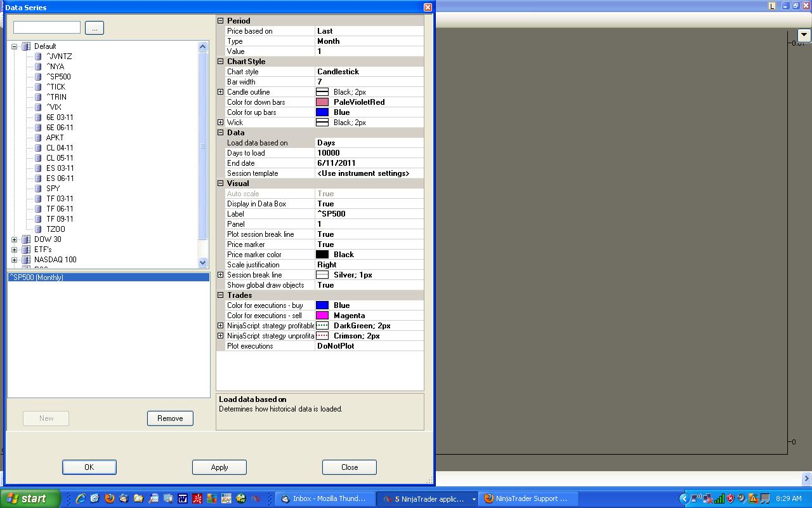Screen dimensions: 812x508
Task: Collapse the Visual property section
Action: (221, 184)
